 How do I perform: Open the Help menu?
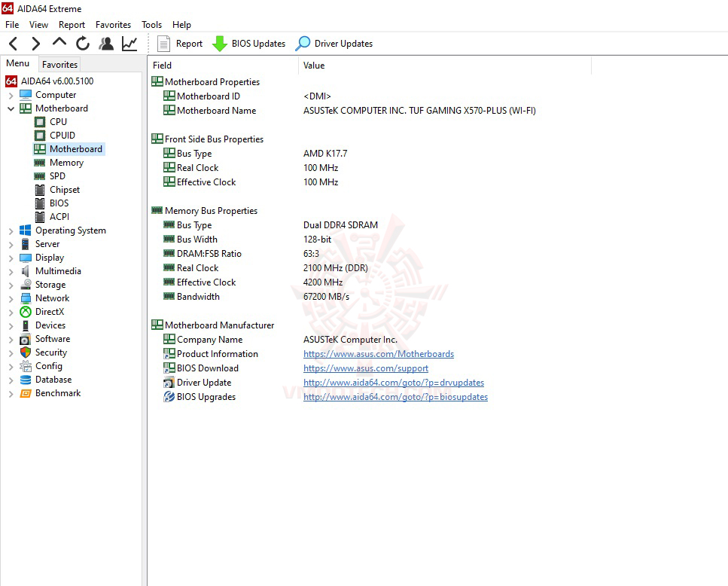pos(181,25)
